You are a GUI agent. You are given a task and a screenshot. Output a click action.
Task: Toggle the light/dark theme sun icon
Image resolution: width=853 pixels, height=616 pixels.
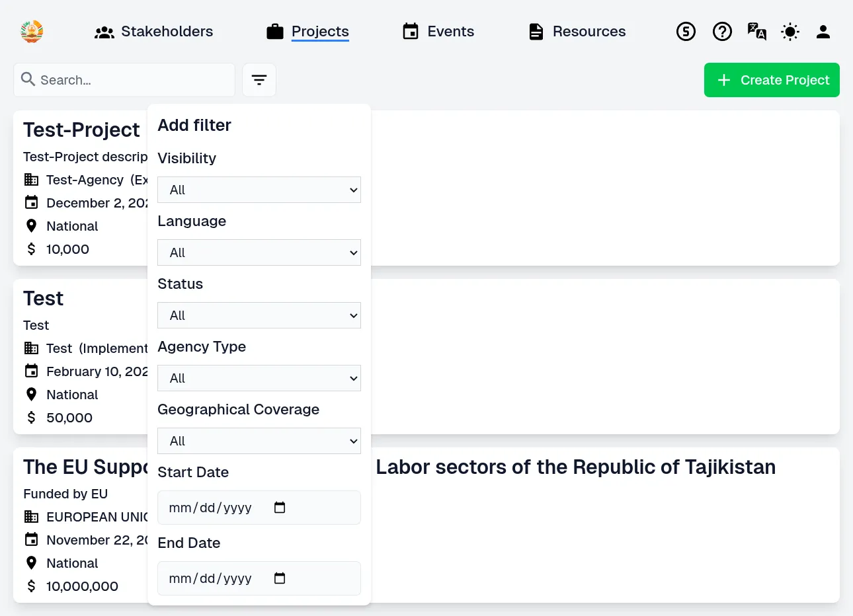790,31
